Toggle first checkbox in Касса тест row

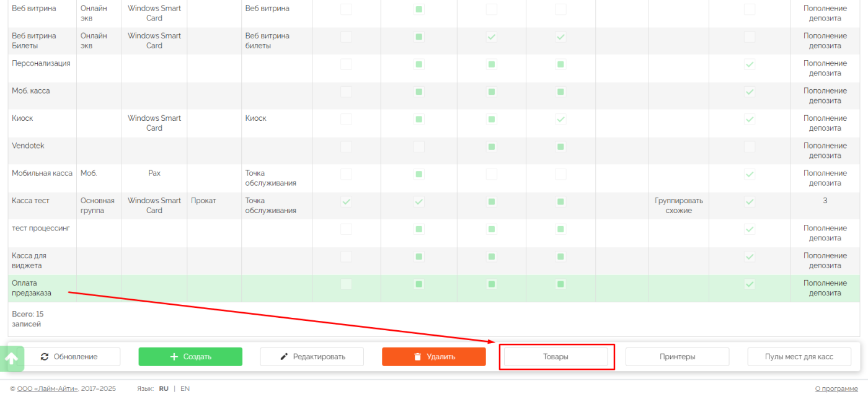pos(346,201)
